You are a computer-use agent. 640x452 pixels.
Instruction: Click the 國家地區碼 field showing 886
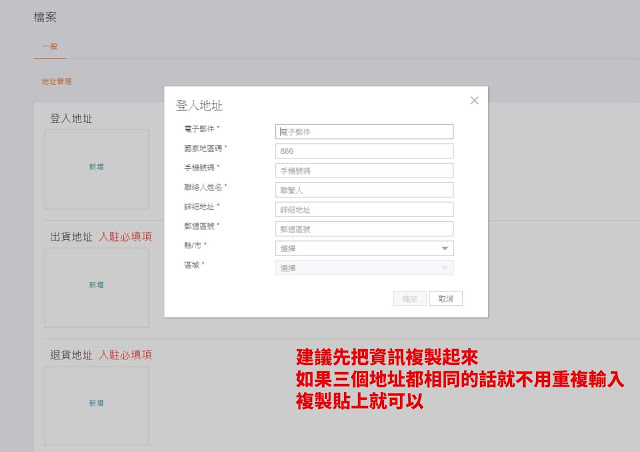tap(364, 151)
